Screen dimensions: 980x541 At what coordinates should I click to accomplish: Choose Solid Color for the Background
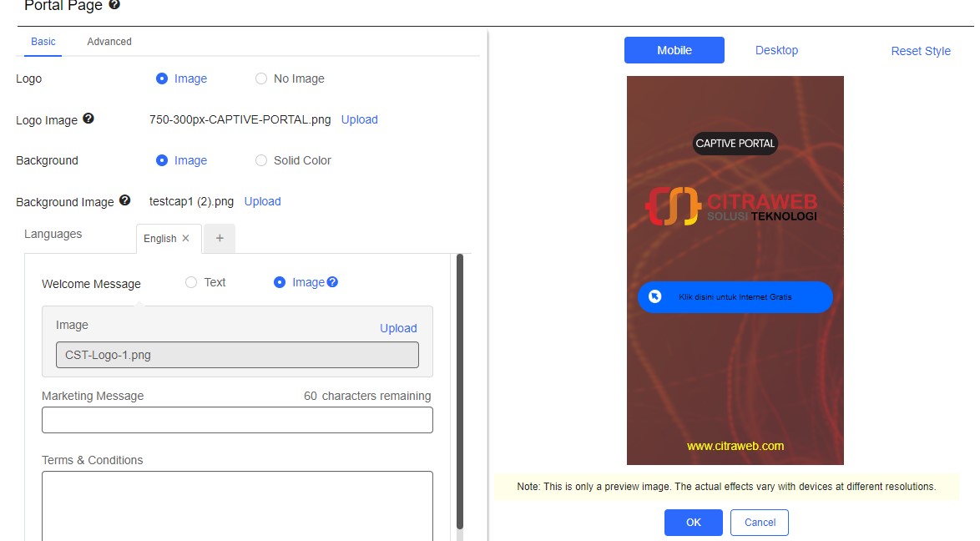pyautogui.click(x=261, y=160)
